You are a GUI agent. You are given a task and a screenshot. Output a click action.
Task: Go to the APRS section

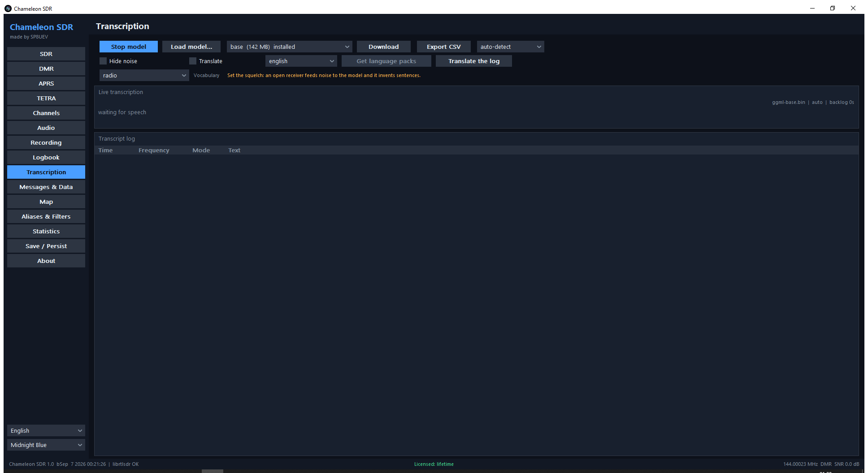[x=46, y=83]
